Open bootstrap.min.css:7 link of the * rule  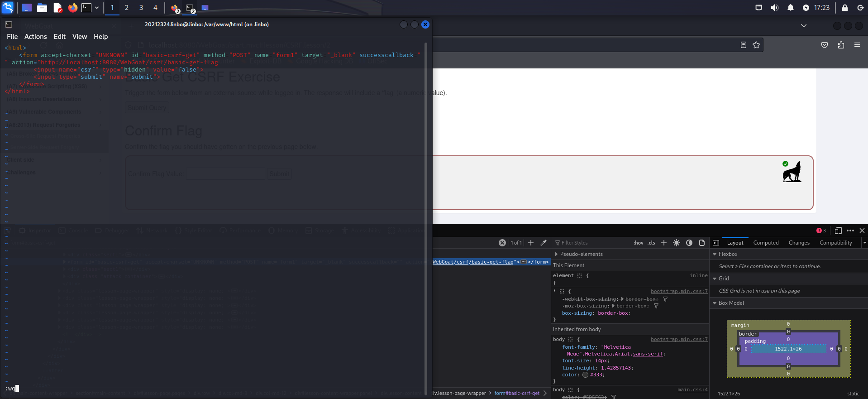point(679,291)
